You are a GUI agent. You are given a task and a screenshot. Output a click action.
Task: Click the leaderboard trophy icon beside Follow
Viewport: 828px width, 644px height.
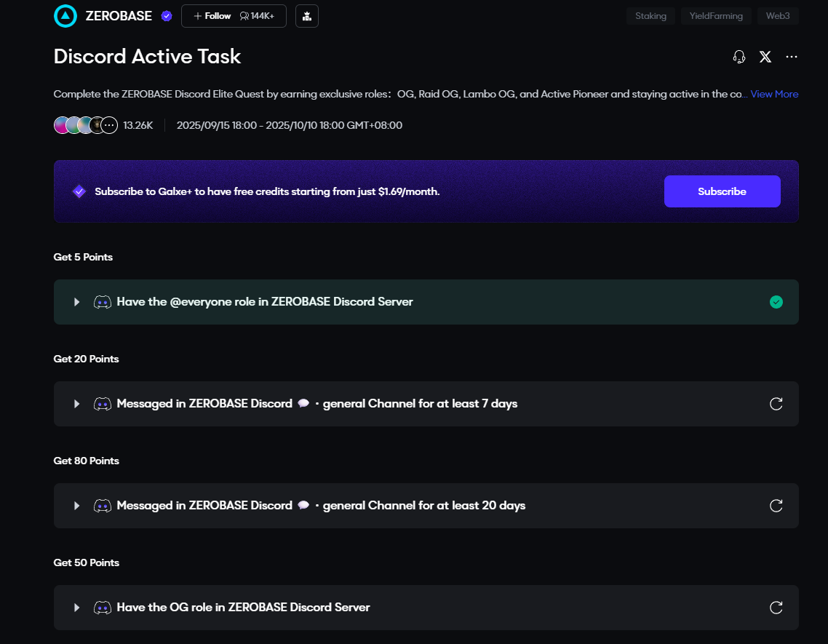click(306, 15)
